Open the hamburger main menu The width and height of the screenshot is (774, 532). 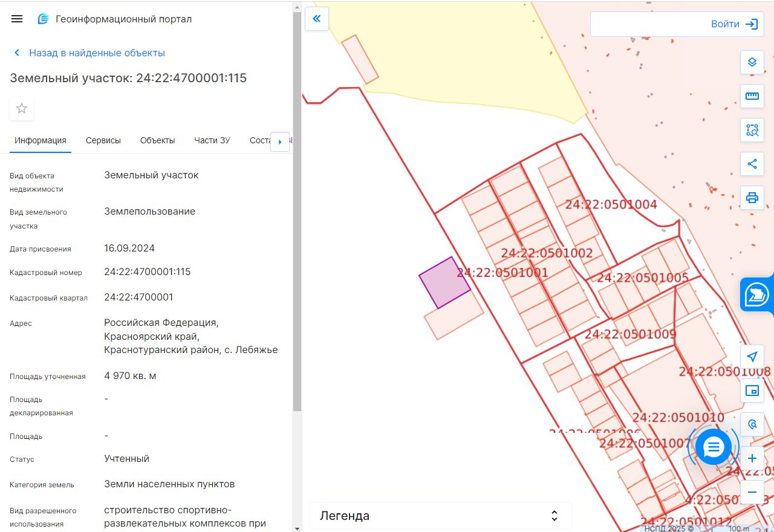(x=17, y=19)
